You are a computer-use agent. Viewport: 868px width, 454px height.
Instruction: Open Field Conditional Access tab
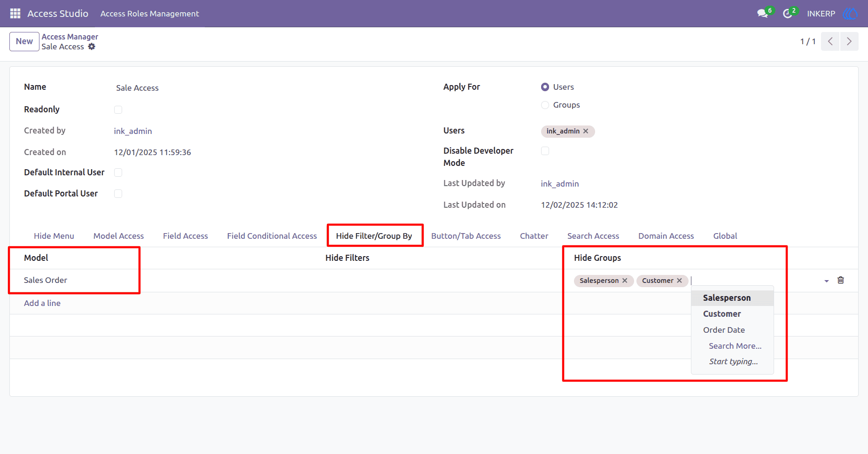[x=272, y=236]
